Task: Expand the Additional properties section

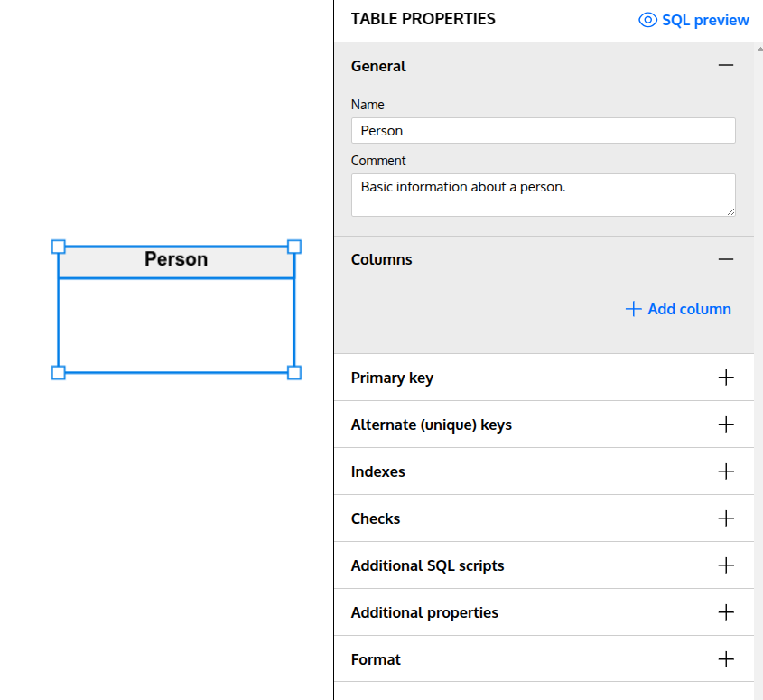Action: pos(726,612)
